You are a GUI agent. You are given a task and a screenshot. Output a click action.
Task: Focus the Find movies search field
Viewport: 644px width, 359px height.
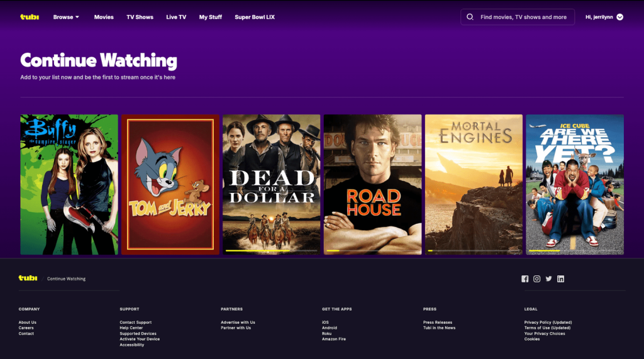pyautogui.click(x=518, y=17)
